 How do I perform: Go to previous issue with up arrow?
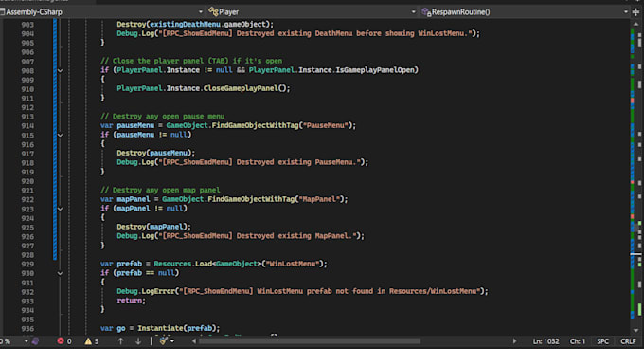(121, 341)
